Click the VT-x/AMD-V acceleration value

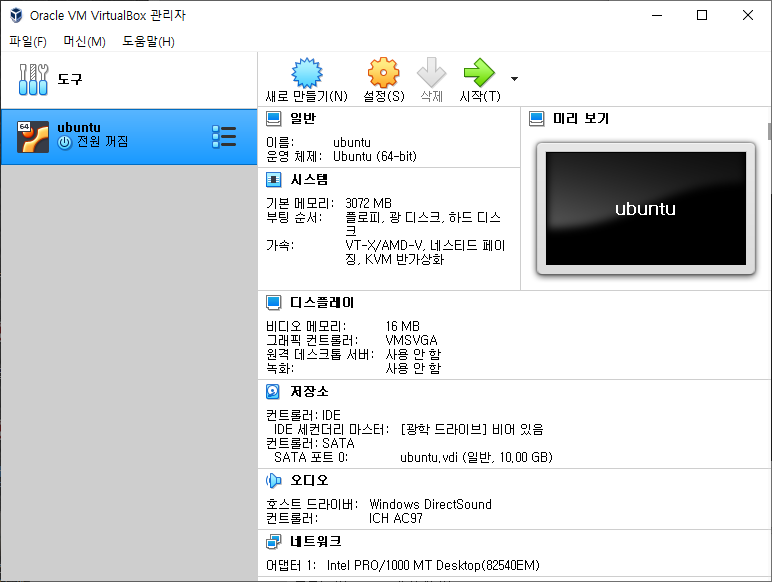[425, 252]
